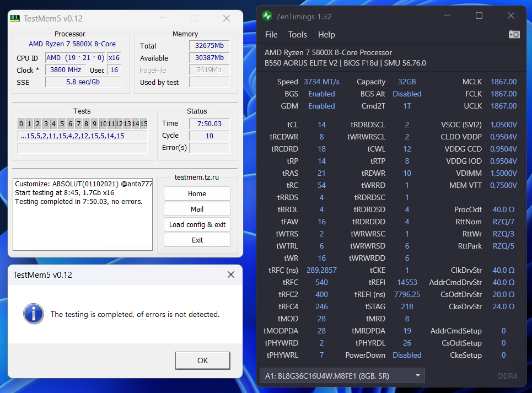Click the tSTAG value 218

407,306
